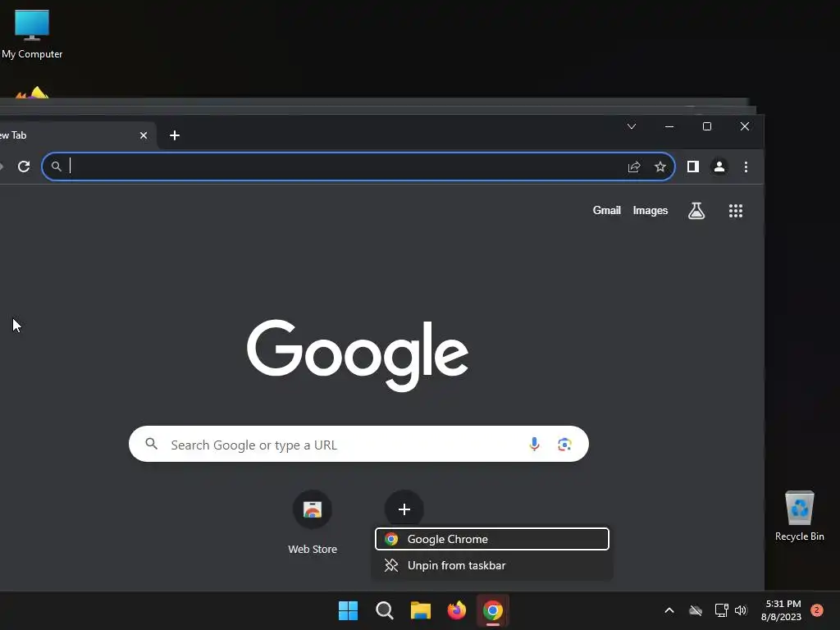Viewport: 840px width, 630px height.
Task: Click the Search Google or type a URL box
Action: (x=358, y=444)
